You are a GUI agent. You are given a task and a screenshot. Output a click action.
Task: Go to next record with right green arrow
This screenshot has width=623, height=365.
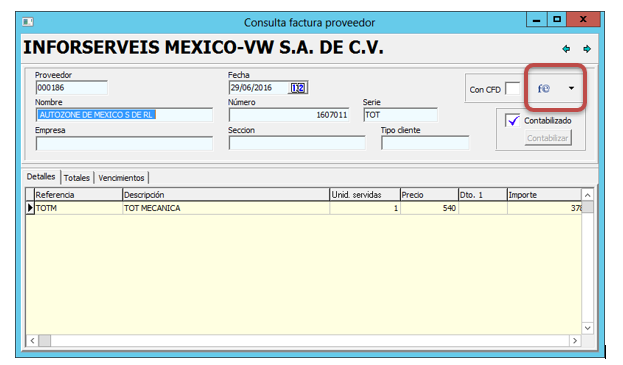[587, 49]
